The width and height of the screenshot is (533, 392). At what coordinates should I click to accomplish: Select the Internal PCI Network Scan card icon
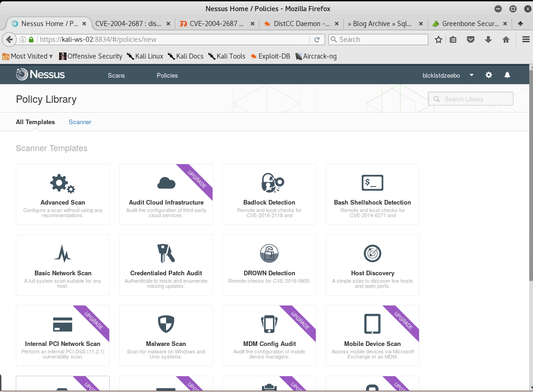[x=62, y=325]
